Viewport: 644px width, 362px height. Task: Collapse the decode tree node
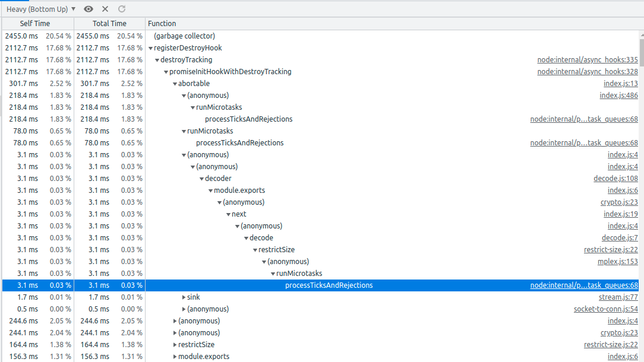click(247, 239)
